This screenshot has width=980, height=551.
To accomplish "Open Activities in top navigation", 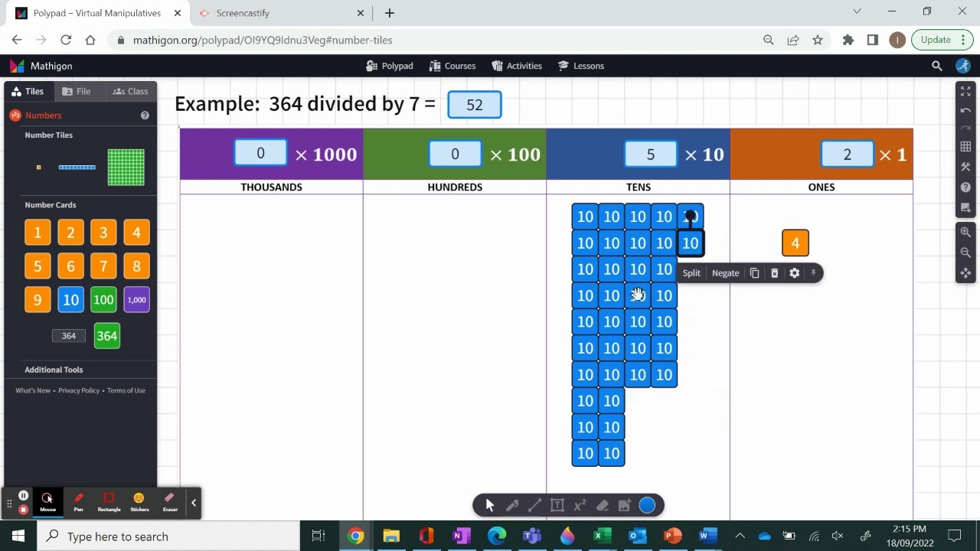I will tap(517, 66).
